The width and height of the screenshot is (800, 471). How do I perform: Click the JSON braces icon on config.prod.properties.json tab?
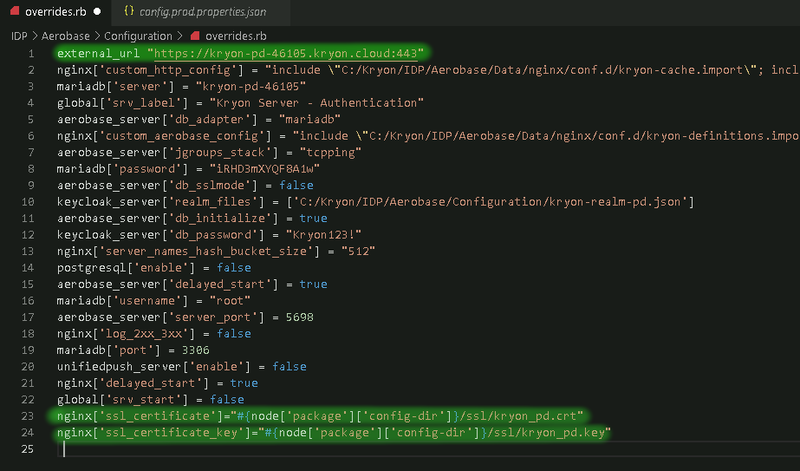click(130, 11)
